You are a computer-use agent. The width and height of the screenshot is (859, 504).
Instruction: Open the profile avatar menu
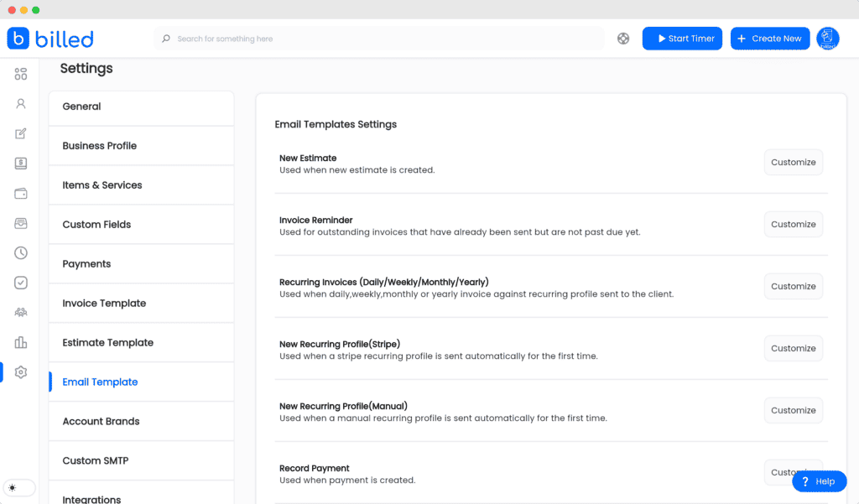pos(827,38)
